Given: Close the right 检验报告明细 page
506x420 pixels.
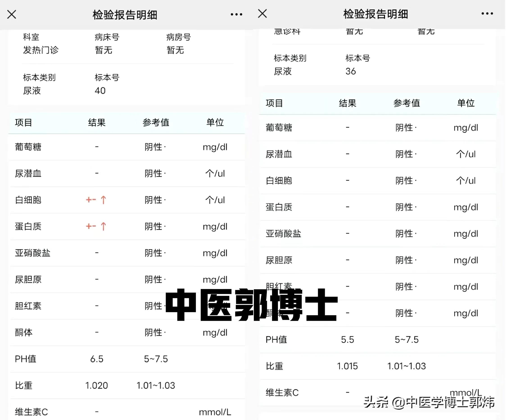Looking at the screenshot, I should (262, 14).
